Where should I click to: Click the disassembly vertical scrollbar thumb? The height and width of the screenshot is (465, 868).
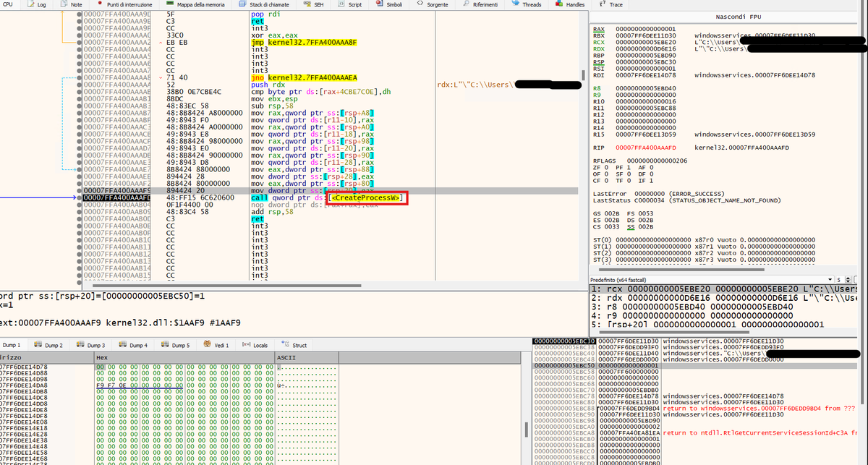pos(584,76)
